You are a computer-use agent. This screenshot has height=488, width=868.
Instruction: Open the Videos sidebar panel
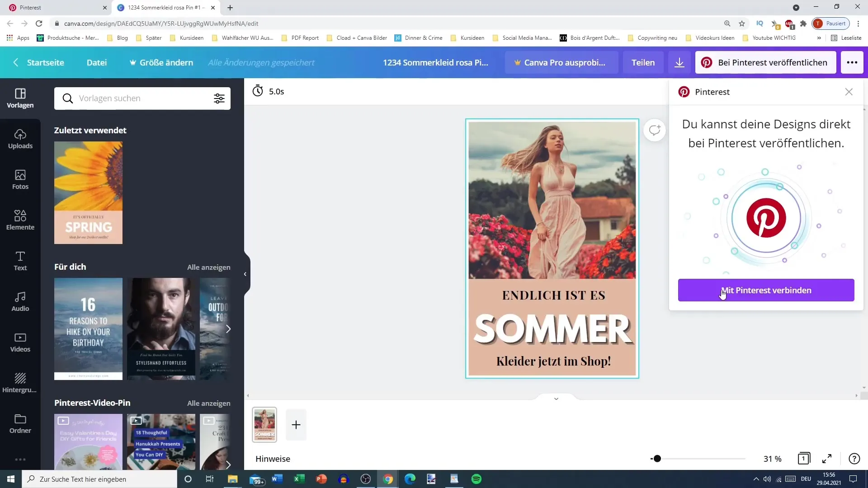point(20,342)
